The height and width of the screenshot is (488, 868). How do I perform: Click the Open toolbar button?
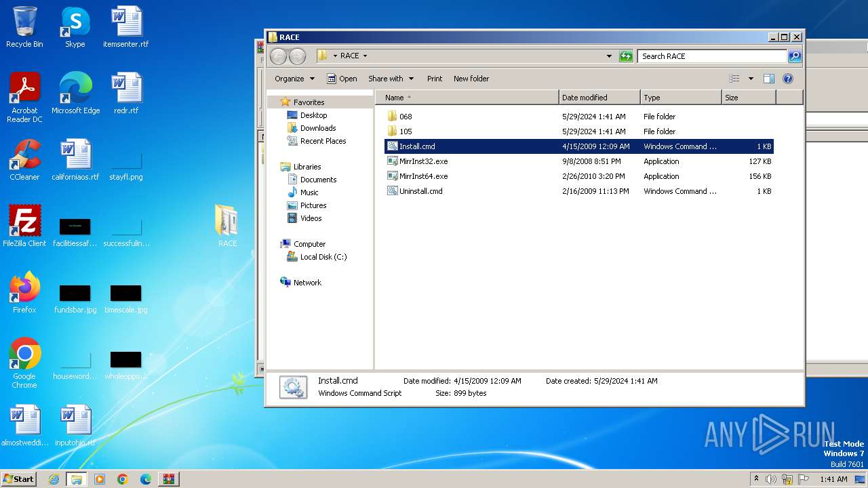coord(342,79)
